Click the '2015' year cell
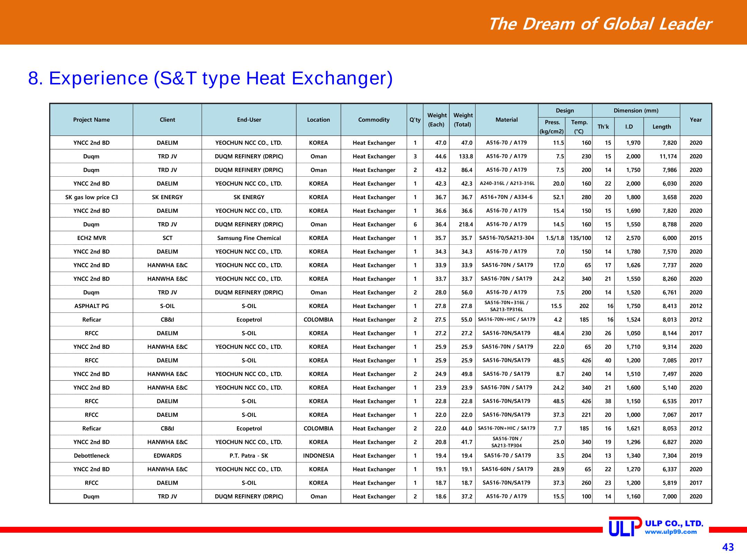This screenshot has height=560, width=747. click(696, 238)
